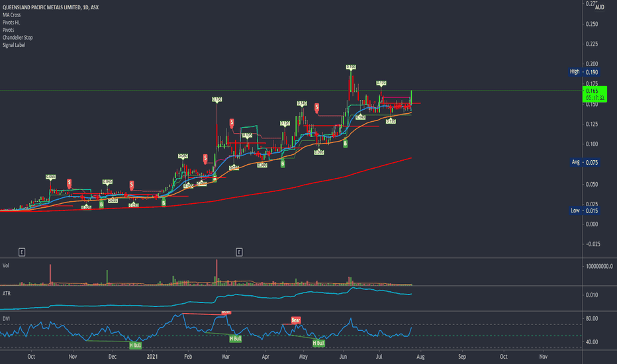Viewport: 617px width, 364px height.
Task: Select the S sell signal beside the 0.055 pivot
Action: 70,183
